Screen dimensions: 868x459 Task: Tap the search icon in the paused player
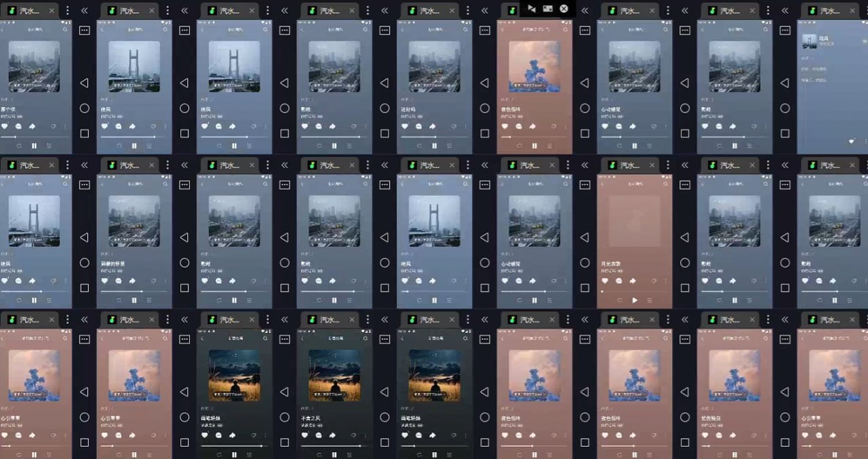(x=666, y=184)
